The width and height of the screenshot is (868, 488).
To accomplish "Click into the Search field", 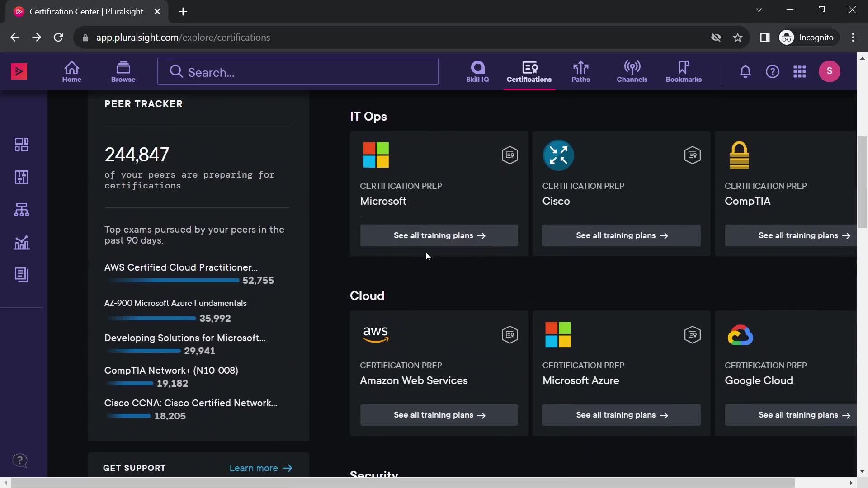I will click(297, 71).
